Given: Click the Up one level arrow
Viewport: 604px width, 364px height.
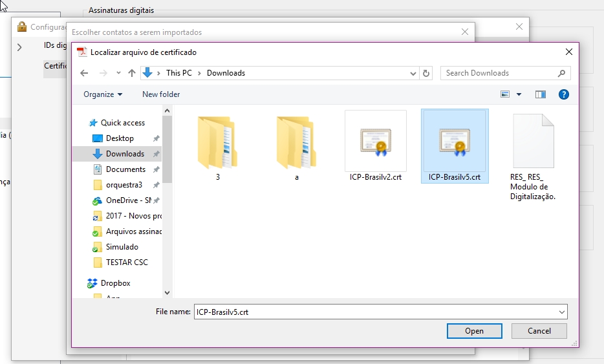Looking at the screenshot, I should [132, 73].
